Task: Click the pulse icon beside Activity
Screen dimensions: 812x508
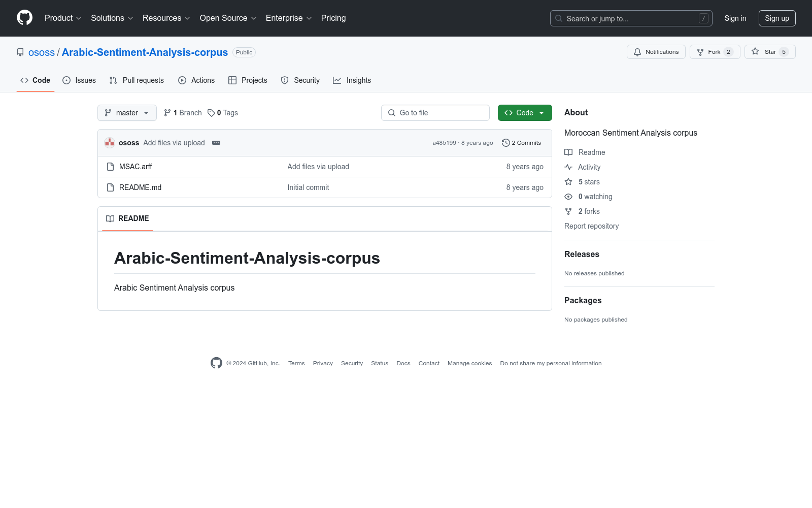Action: [568, 167]
